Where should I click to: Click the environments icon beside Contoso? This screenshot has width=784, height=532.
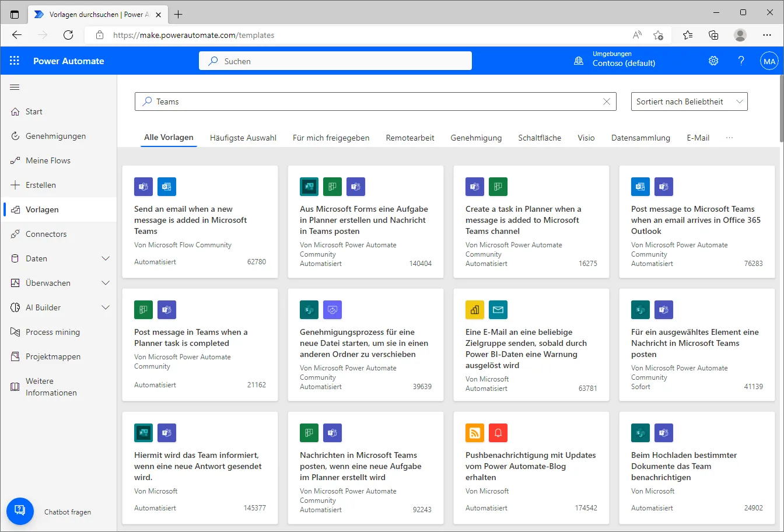579,61
